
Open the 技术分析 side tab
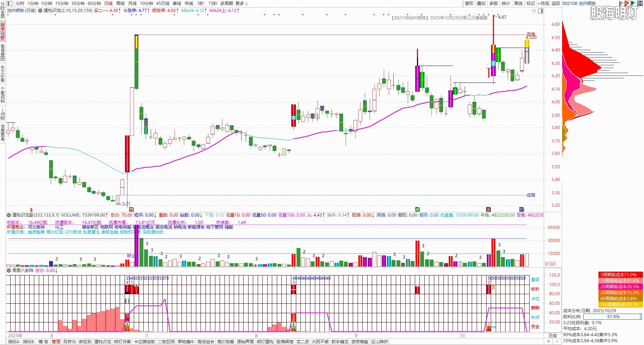tap(3, 31)
